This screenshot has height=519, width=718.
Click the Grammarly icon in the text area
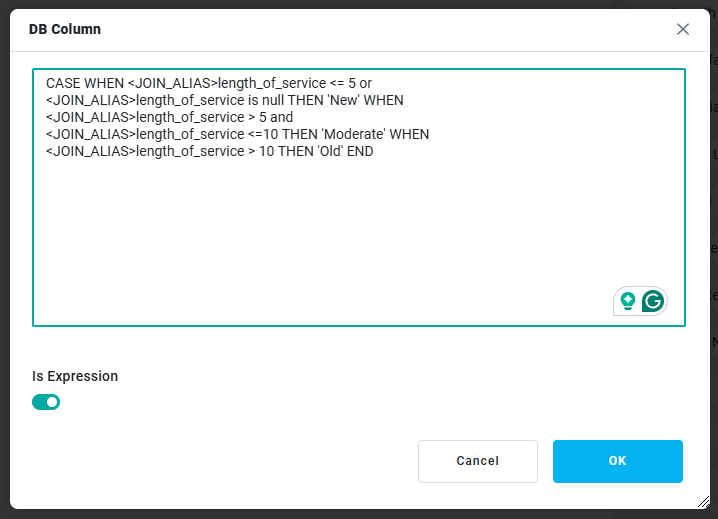(x=653, y=300)
